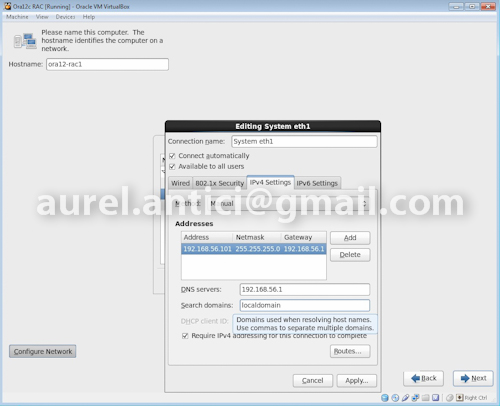Click the Hostname input field
Screen dimensions: 500x406
107,64
